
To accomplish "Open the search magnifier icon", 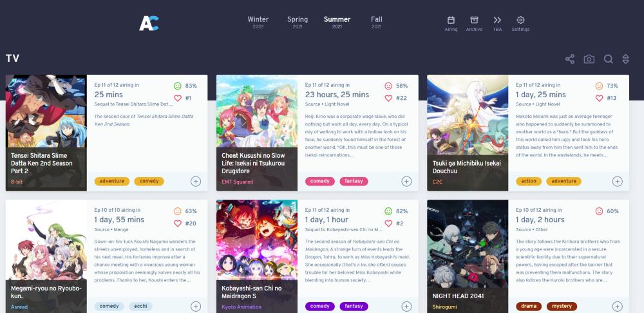I will (x=609, y=59).
